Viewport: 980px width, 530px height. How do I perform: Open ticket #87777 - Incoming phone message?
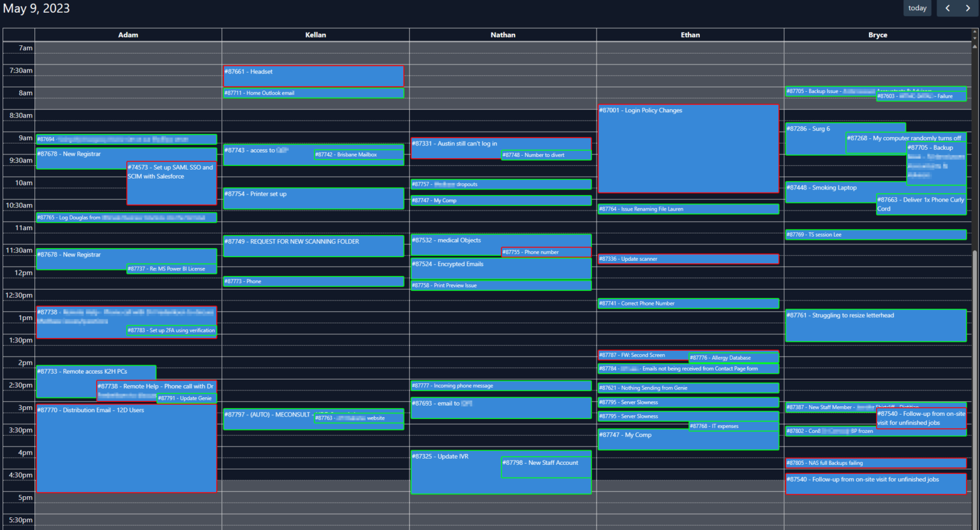point(501,385)
